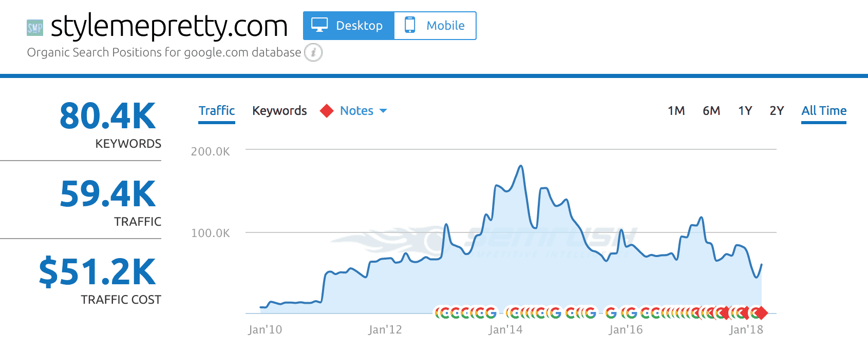Pick the 2Y time range
Image resolution: width=868 pixels, height=353 pixels.
coord(777,111)
